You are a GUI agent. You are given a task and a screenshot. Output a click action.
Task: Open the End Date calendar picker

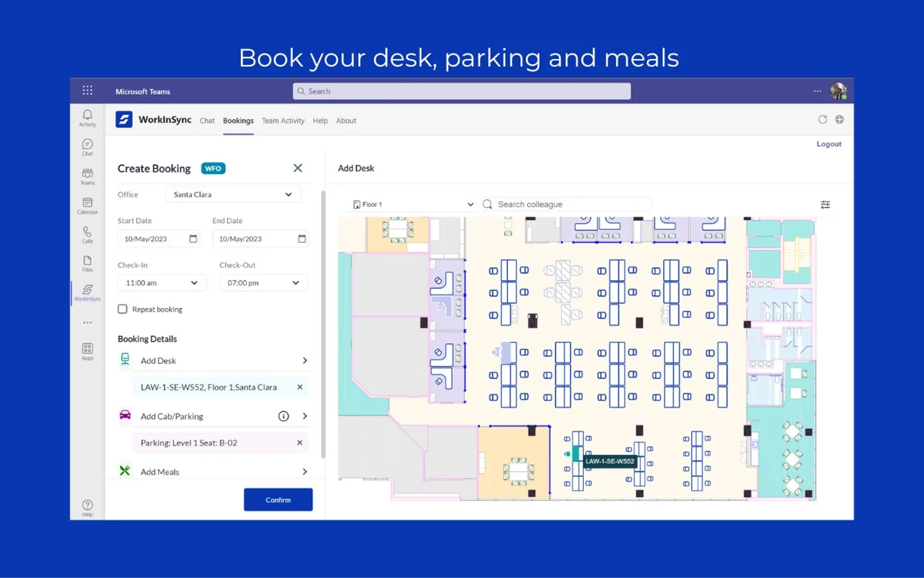301,239
